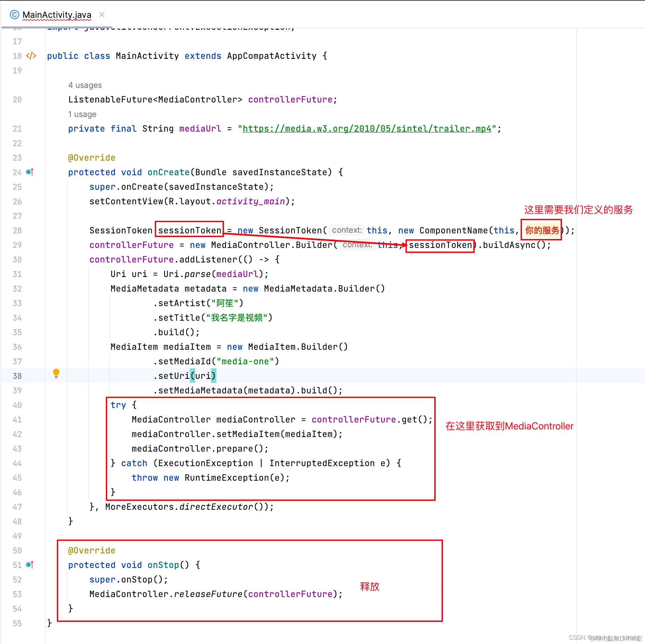Screen dimensions: 645x644
Task: Open the sintel trailer.mp4 URL link
Action: (x=366, y=129)
